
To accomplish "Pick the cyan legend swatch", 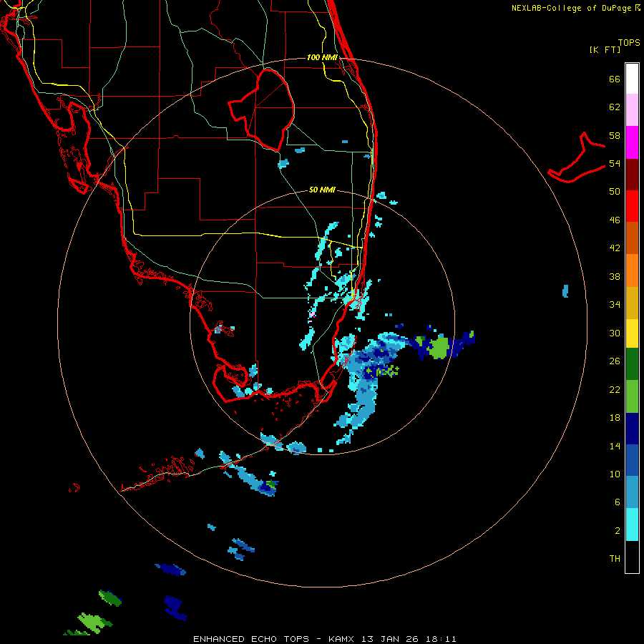I will point(632,525).
